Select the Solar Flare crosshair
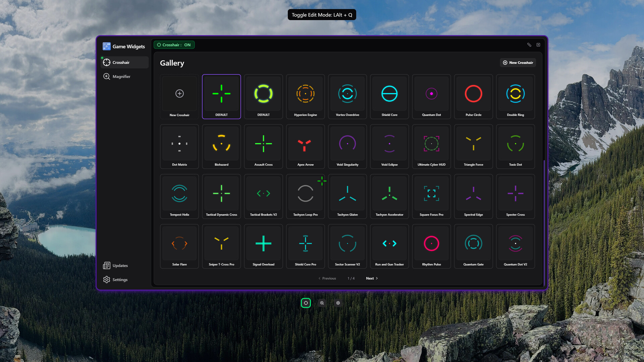This screenshot has height=362, width=644. pyautogui.click(x=179, y=246)
